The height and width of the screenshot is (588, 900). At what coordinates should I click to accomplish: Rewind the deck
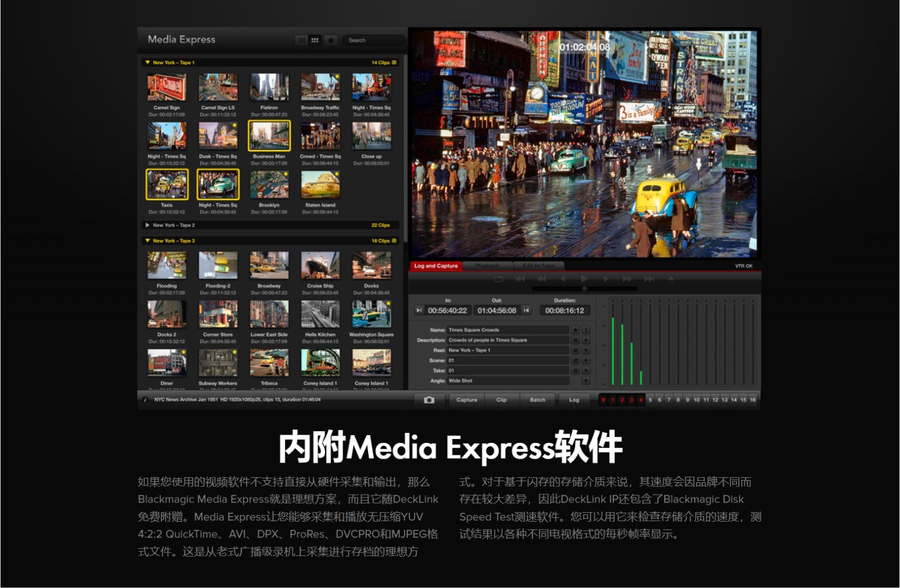pos(542,279)
